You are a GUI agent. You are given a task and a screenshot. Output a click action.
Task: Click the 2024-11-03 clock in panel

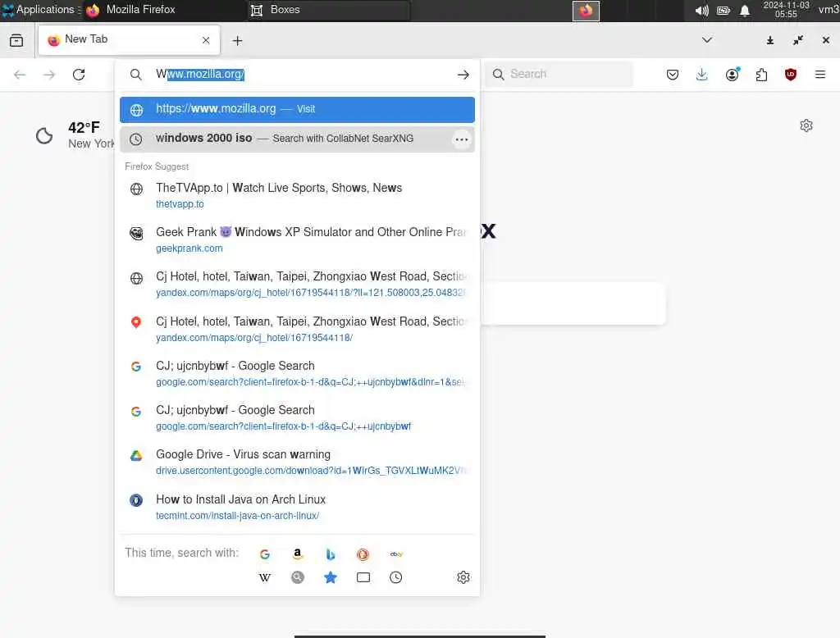point(786,10)
